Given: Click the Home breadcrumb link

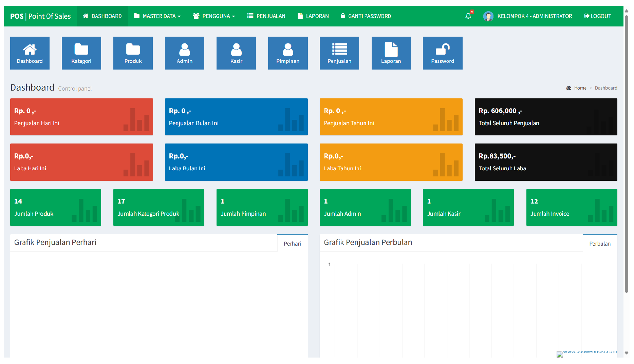Looking at the screenshot, I should (580, 88).
